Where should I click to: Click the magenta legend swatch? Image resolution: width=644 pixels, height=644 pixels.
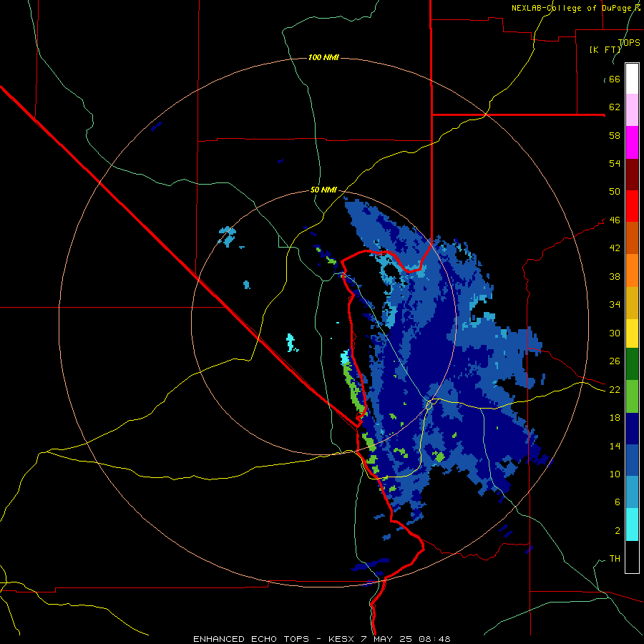pos(632,142)
